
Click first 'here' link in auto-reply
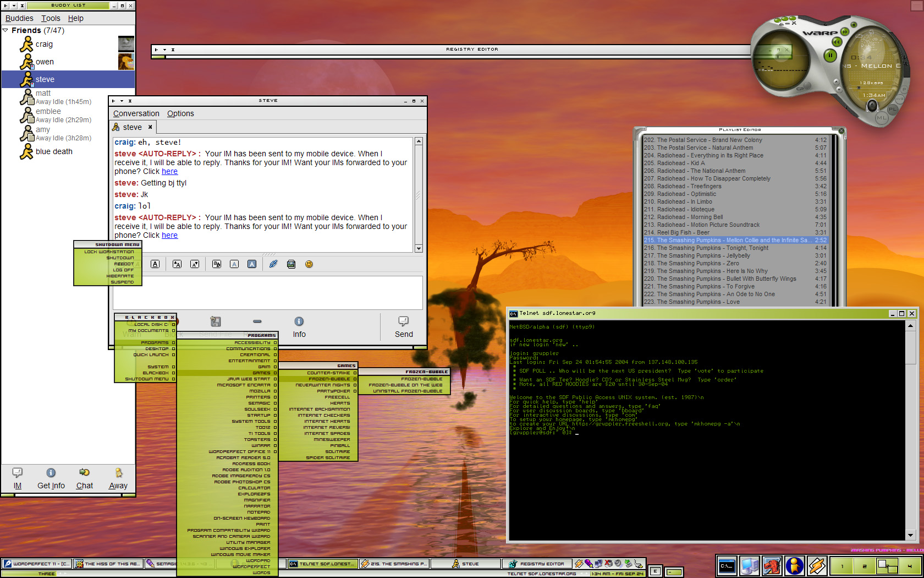pyautogui.click(x=169, y=171)
